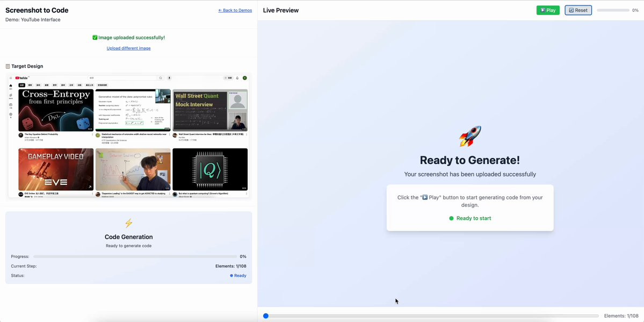Select the whiteboard student video thumbnail

pos(133,169)
